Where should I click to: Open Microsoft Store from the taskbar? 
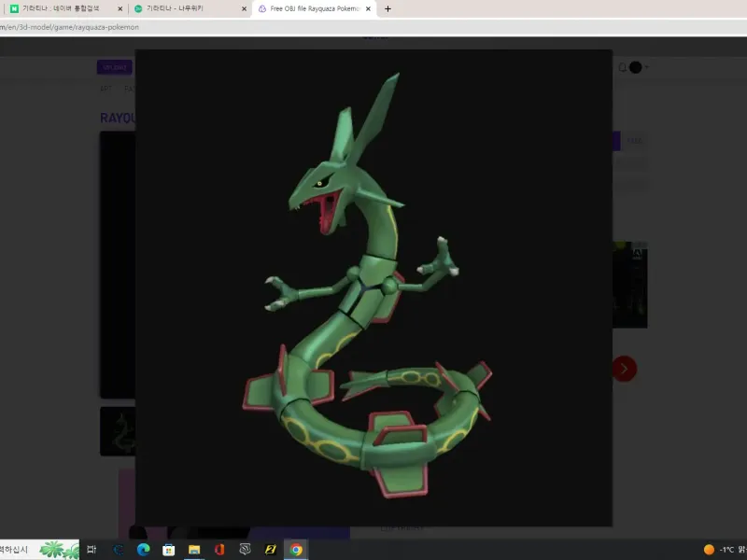[x=168, y=550]
